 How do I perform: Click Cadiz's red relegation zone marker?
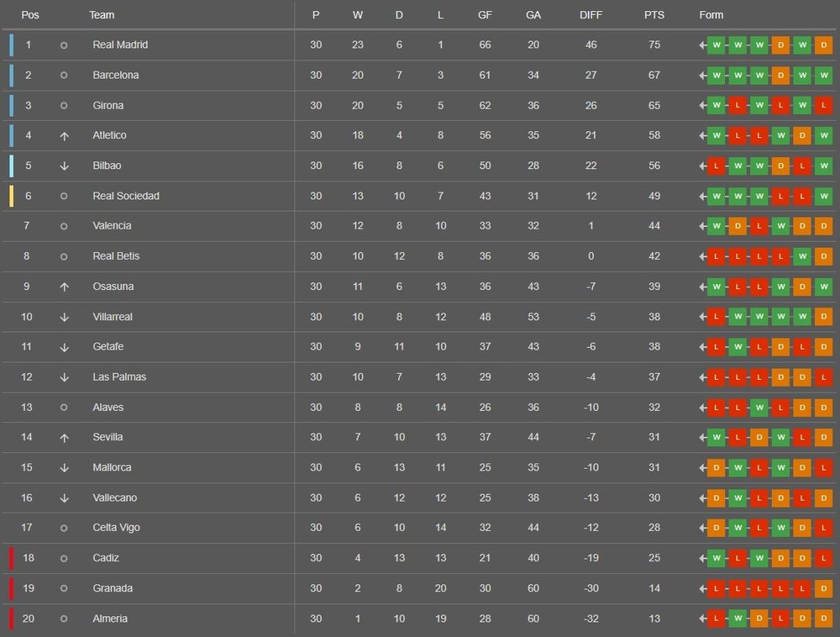pyautogui.click(x=12, y=558)
